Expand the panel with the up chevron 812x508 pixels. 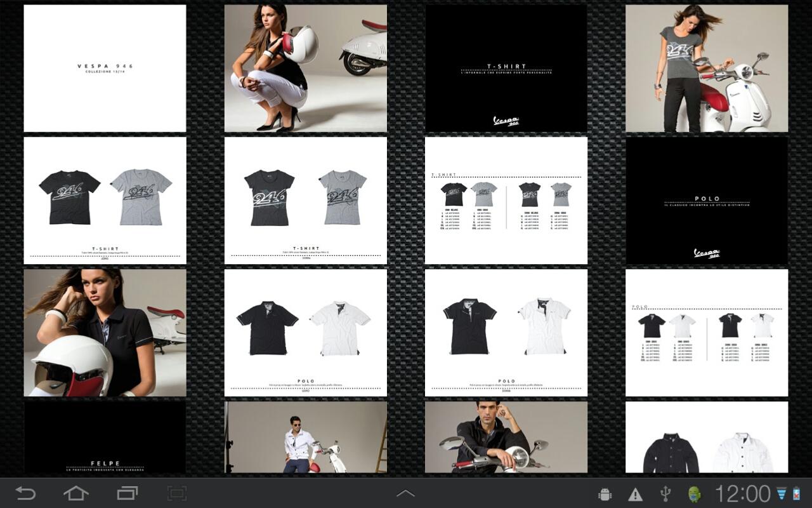pyautogui.click(x=405, y=493)
